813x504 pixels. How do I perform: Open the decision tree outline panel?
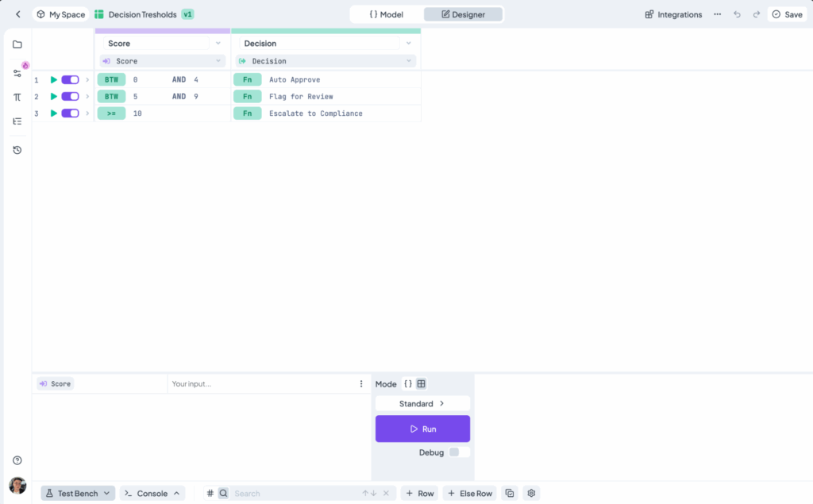tap(17, 121)
